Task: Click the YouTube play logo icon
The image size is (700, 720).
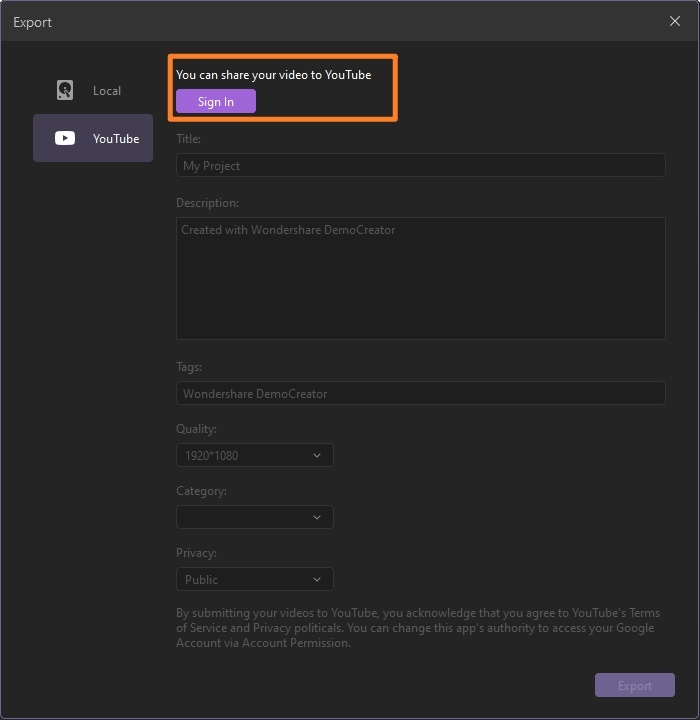Action: click(x=65, y=138)
